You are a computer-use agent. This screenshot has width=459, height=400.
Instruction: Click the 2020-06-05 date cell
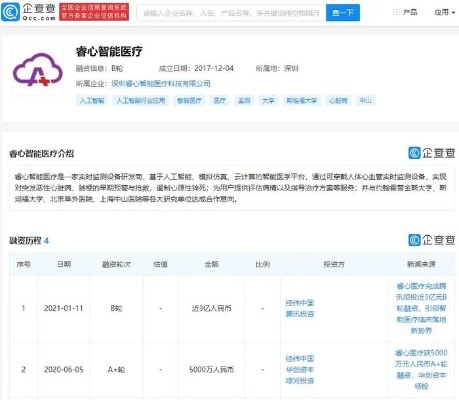[x=63, y=370]
